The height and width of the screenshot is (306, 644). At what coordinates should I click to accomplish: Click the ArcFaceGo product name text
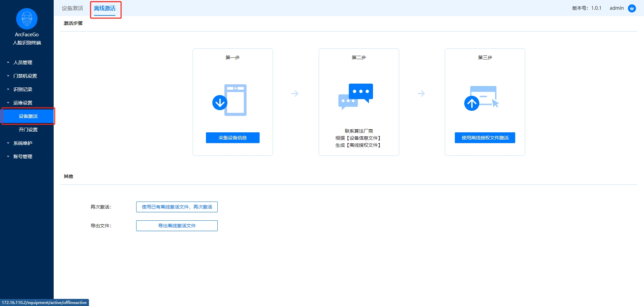point(27,35)
